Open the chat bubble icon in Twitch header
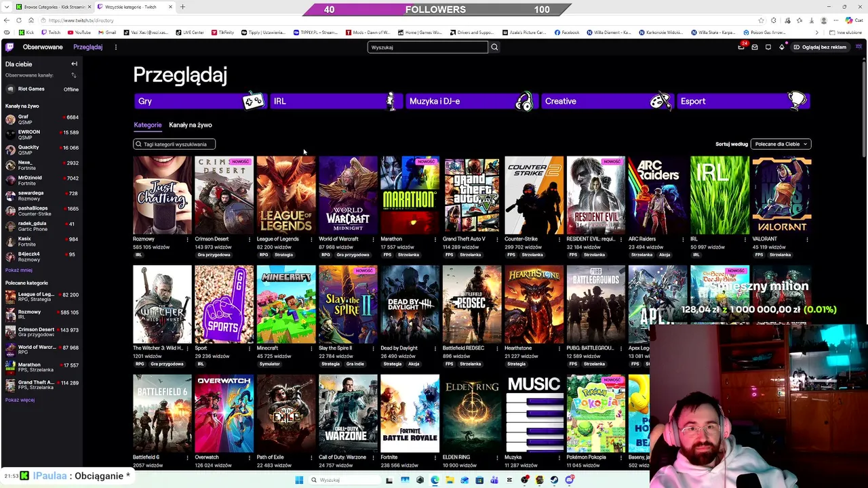The image size is (868, 488). (x=768, y=47)
